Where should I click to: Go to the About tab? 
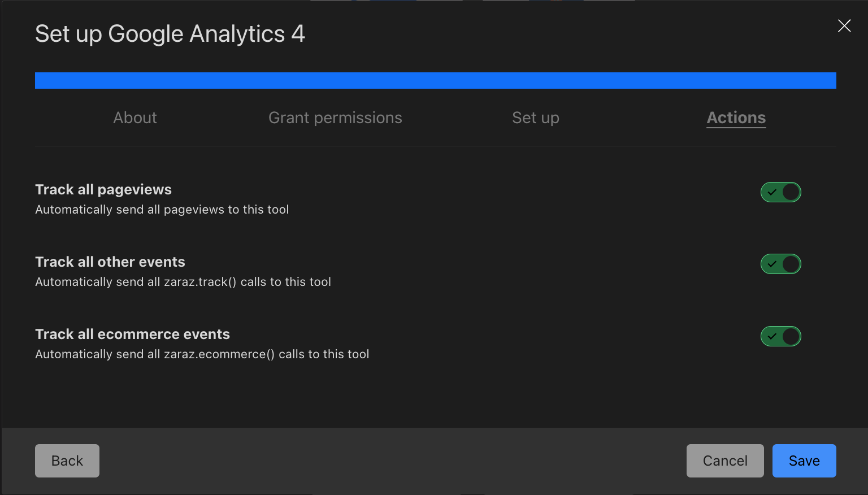click(135, 118)
